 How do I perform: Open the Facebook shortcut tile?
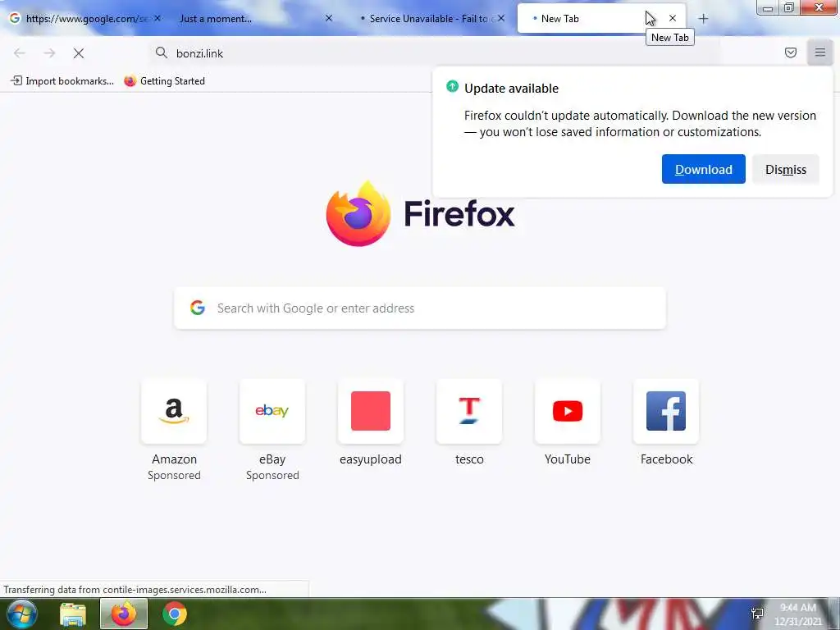[x=666, y=411]
